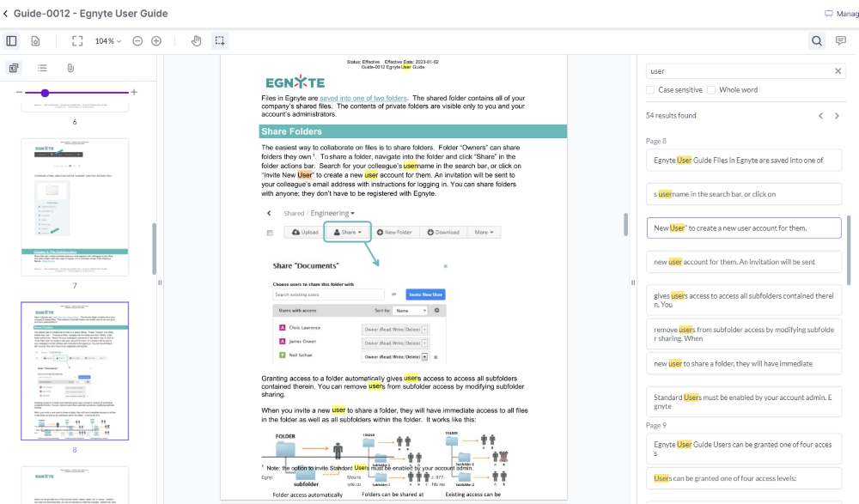Open the page 7 thumbnail

75,207
